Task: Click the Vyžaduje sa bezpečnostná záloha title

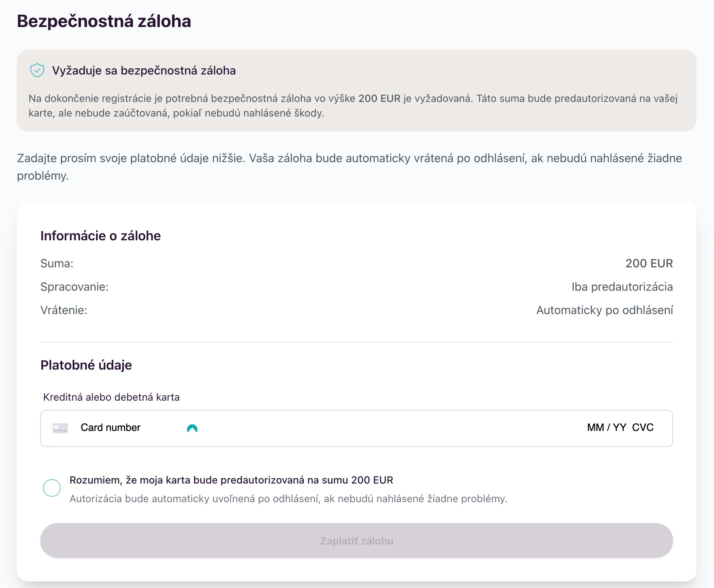Action: point(144,70)
